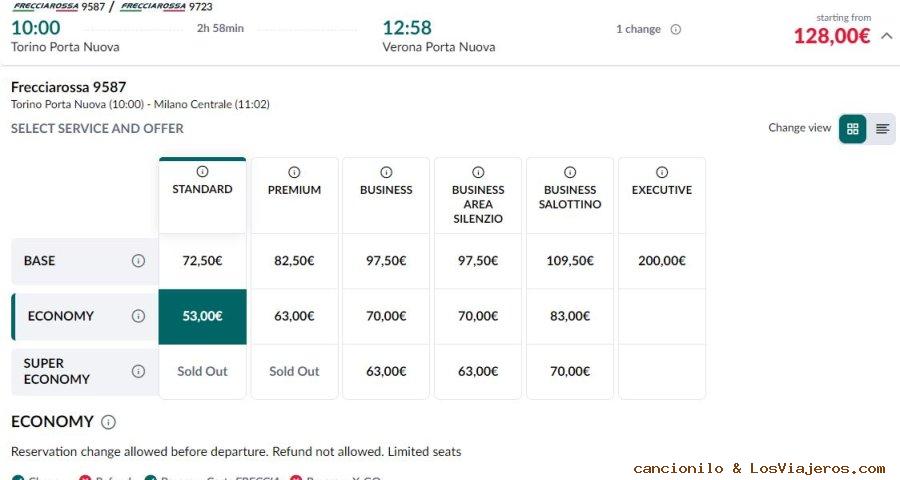Show info for SUPER ECONOMY offer row
Screen dimensions: 900x480
138,371
